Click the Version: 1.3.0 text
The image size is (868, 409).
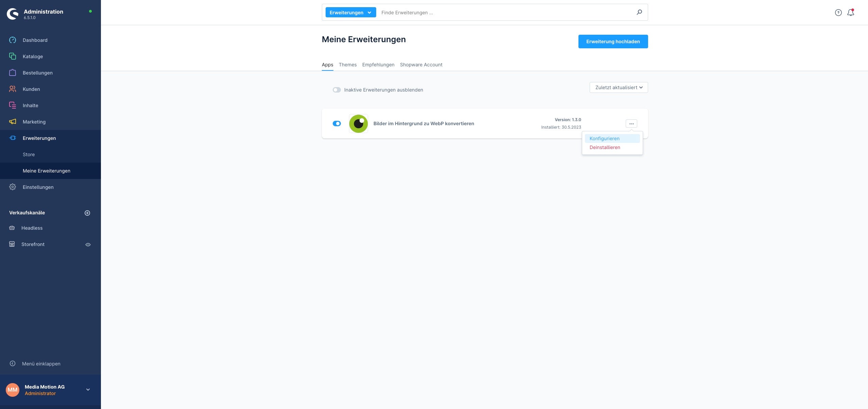coord(568,120)
